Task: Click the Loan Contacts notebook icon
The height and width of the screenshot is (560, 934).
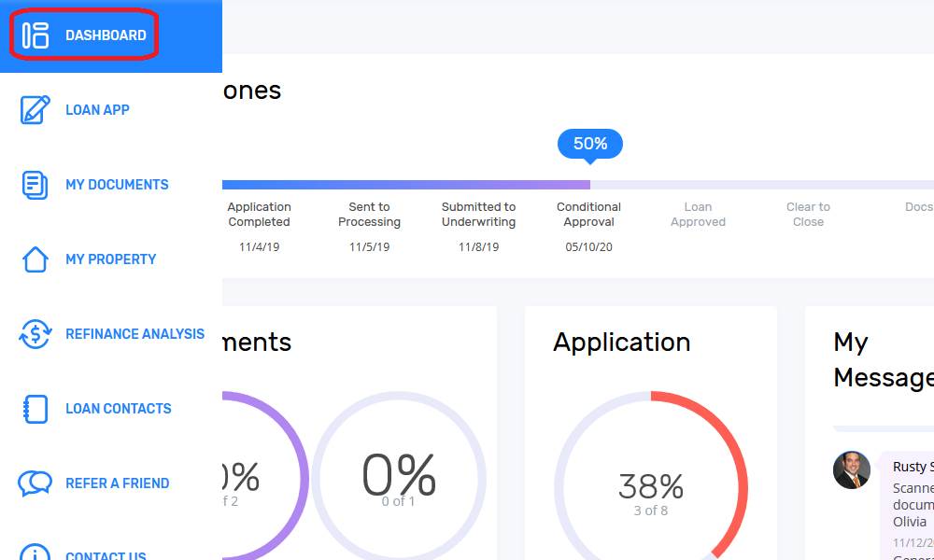Action: (x=35, y=409)
